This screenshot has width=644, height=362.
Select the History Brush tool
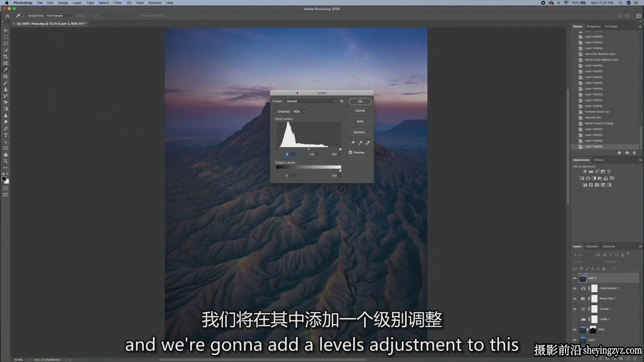tap(6, 96)
